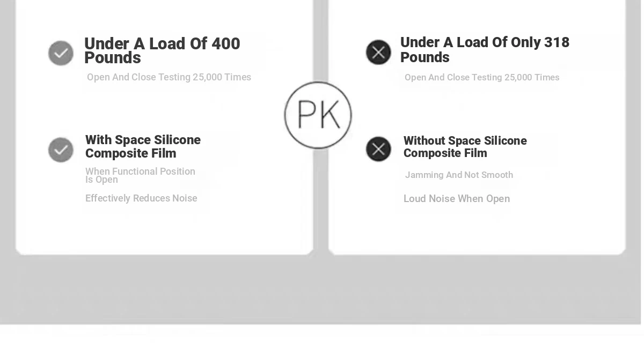
Task: Click the X icon next to Without Space Silicone
Action: click(x=378, y=149)
